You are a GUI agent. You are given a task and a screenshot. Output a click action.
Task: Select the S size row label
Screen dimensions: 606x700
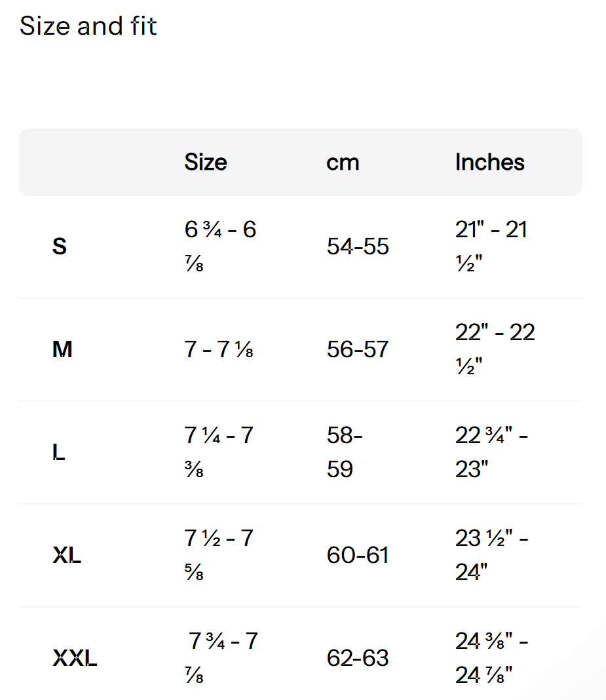coord(60,247)
